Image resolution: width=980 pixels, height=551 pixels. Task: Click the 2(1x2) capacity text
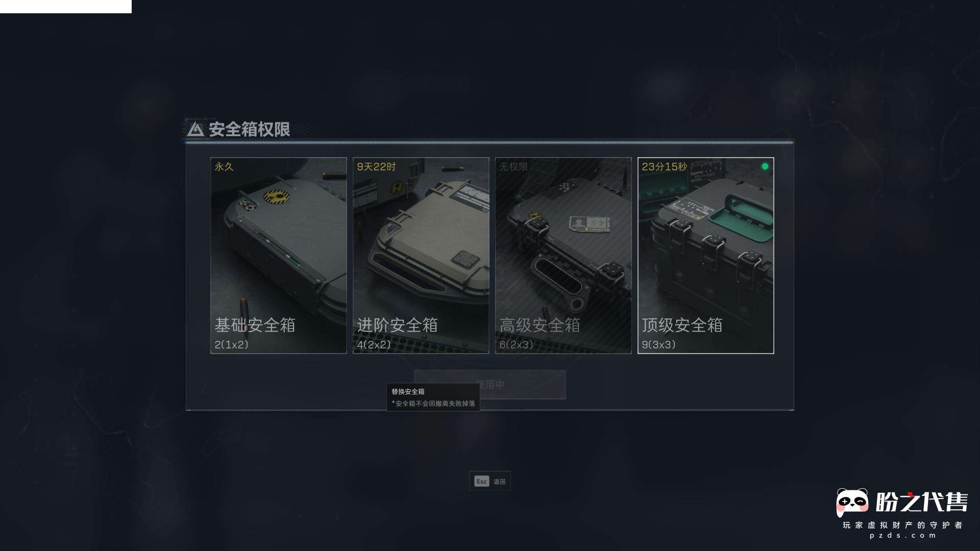pyautogui.click(x=232, y=345)
